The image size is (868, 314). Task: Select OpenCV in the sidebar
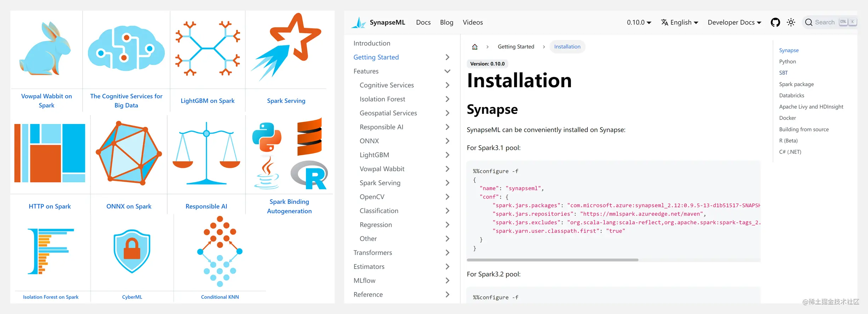(372, 197)
